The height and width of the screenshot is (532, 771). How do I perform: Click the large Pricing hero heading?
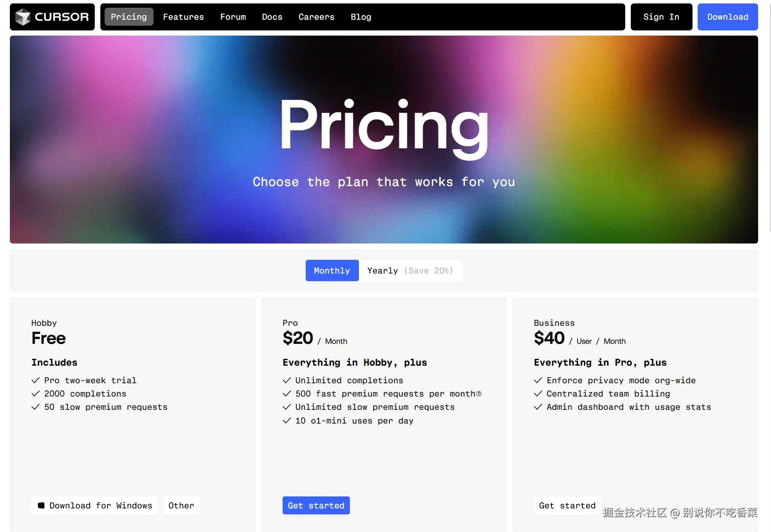click(384, 125)
